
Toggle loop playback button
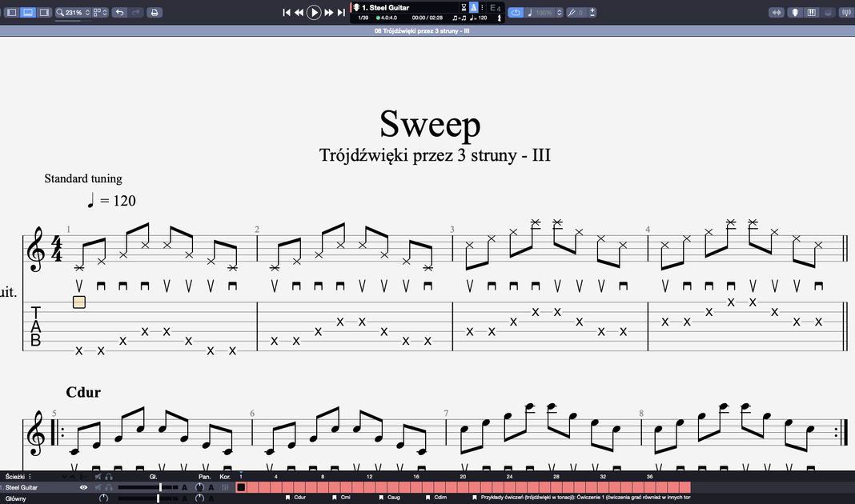tap(516, 13)
